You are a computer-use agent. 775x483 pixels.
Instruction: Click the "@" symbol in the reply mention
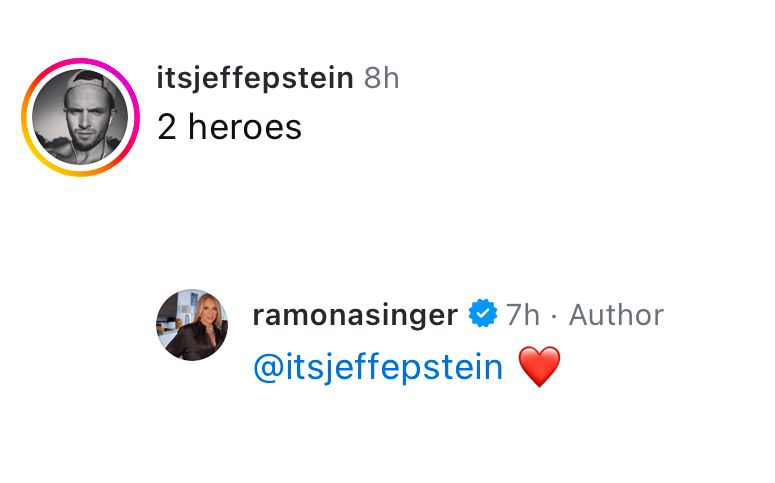pyautogui.click(x=268, y=368)
